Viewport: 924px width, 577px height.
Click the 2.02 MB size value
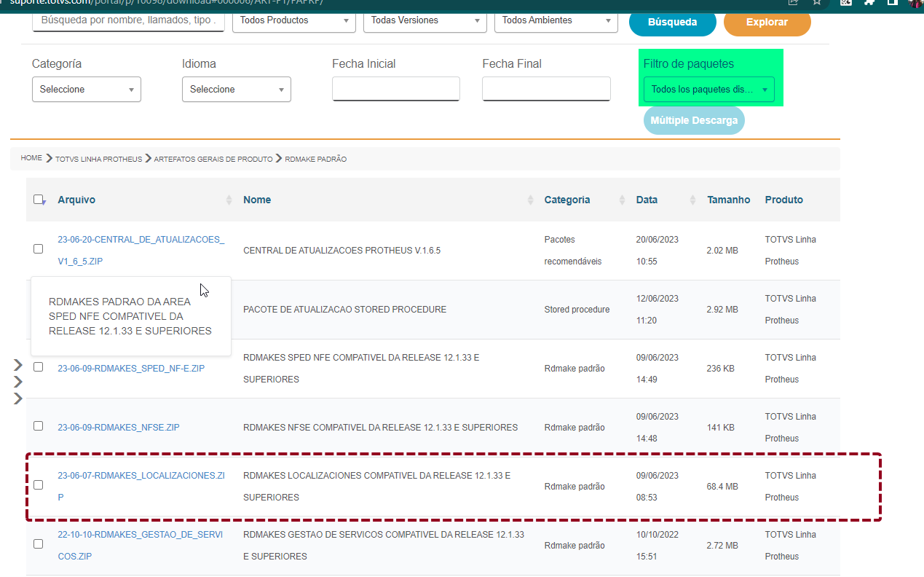click(722, 251)
